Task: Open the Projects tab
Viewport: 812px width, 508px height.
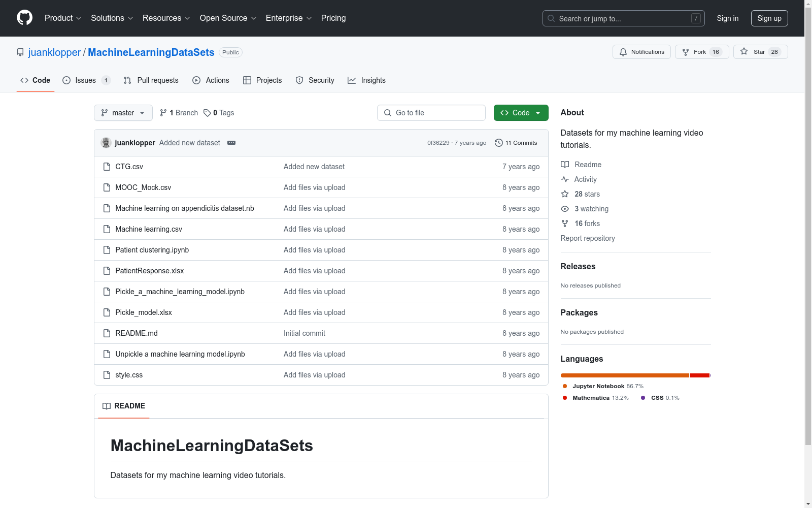Action: (x=262, y=80)
